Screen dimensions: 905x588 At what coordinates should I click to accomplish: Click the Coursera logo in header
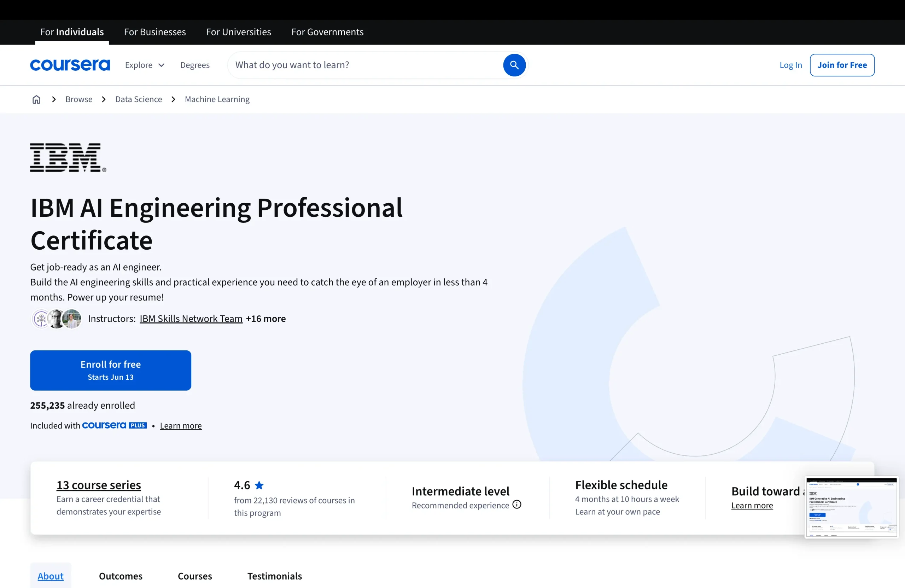pyautogui.click(x=70, y=65)
